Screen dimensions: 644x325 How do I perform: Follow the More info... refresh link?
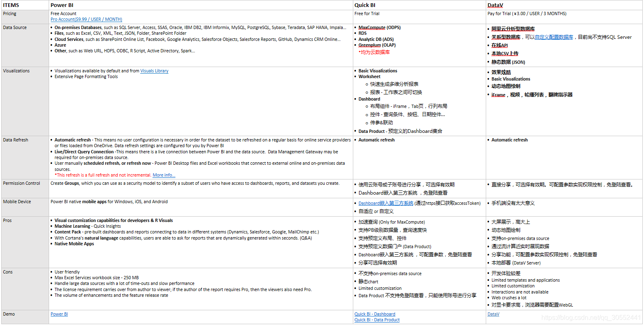[x=164, y=175]
